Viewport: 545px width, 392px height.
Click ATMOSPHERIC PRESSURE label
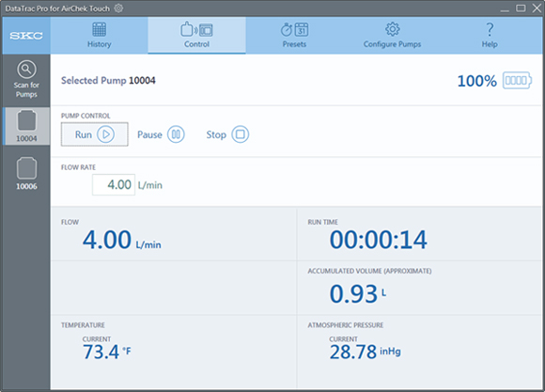tap(346, 325)
